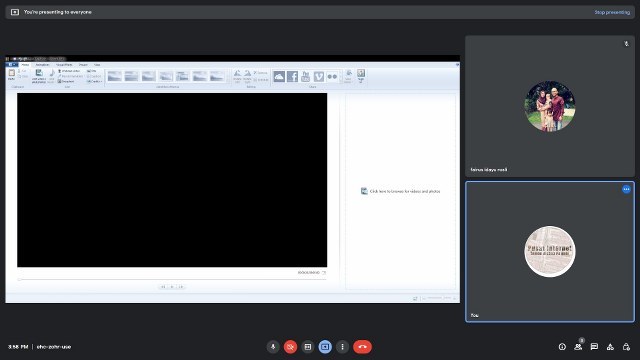Mute the microphone in Meet controls
This screenshot has height=360, width=640.
pos(273,347)
